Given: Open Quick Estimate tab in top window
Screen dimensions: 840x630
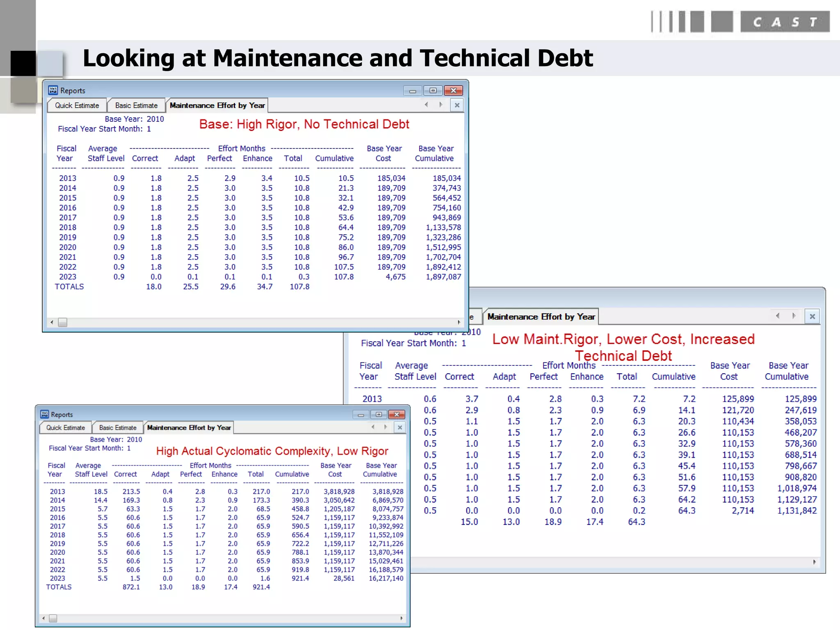Looking at the screenshot, I should pyautogui.click(x=77, y=105).
